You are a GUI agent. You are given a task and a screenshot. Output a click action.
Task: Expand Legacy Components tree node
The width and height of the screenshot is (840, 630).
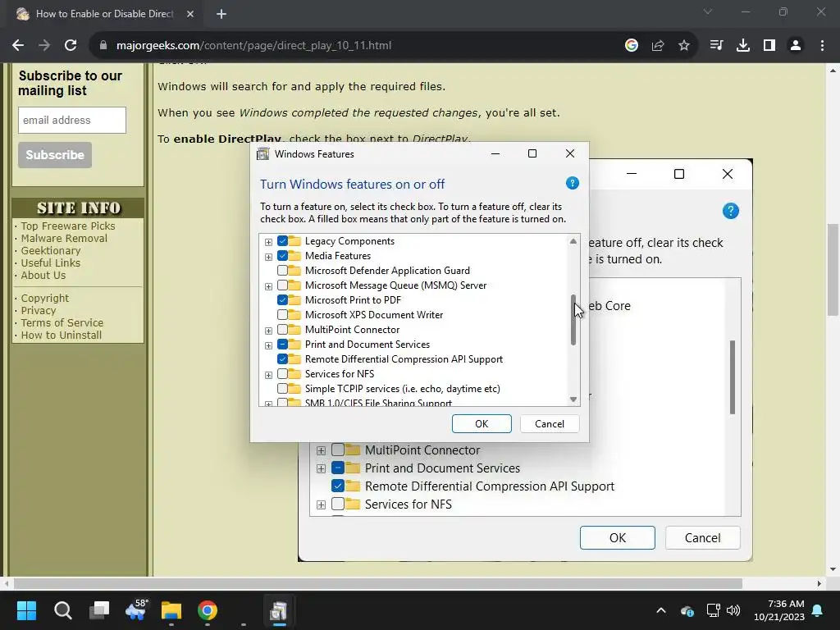point(268,242)
